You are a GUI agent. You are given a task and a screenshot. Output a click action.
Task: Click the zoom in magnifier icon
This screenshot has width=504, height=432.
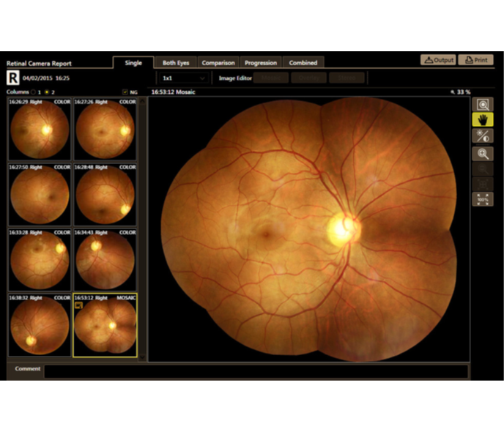(483, 154)
